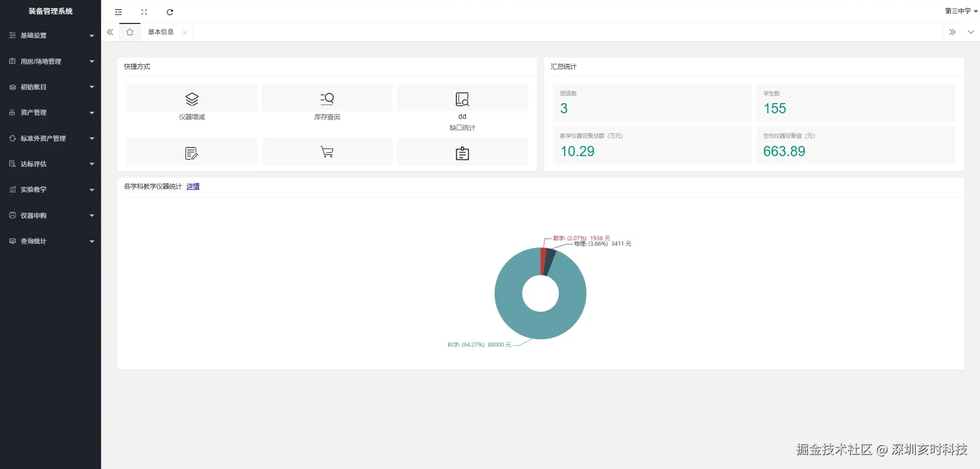Collapse the sidebar menu toggle icon
Image resolution: width=980 pixels, height=469 pixels.
point(118,12)
